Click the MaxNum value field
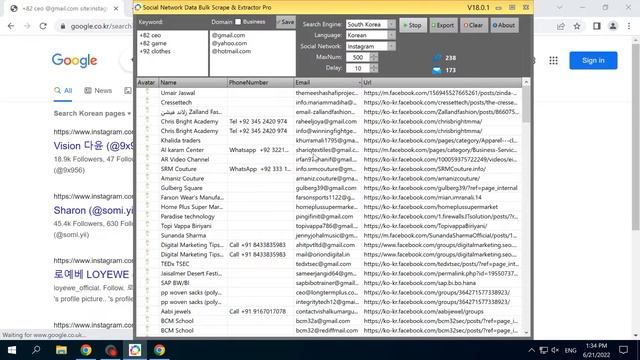Image resolution: width=640 pixels, height=360 pixels. (358, 58)
